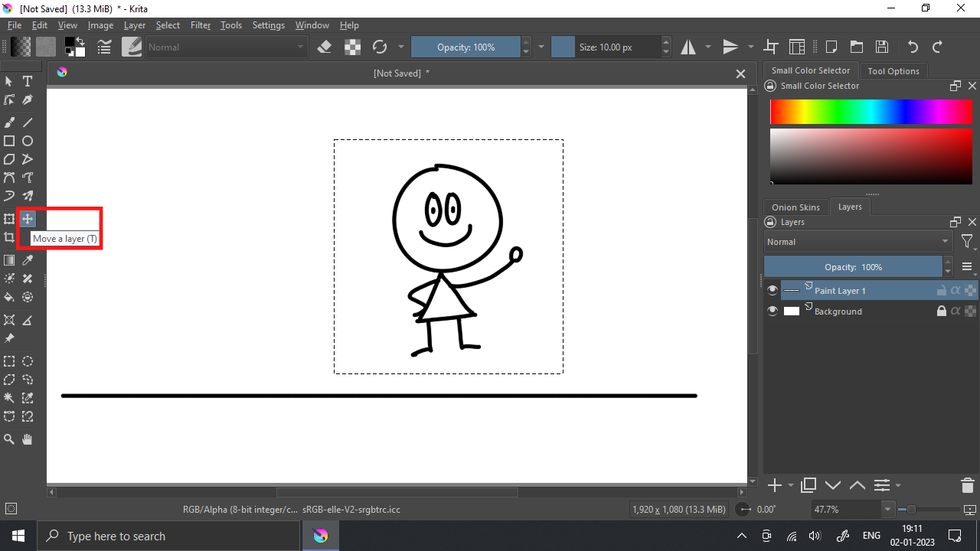Open the Layer menu
The image size is (980, 551).
pyautogui.click(x=135, y=25)
